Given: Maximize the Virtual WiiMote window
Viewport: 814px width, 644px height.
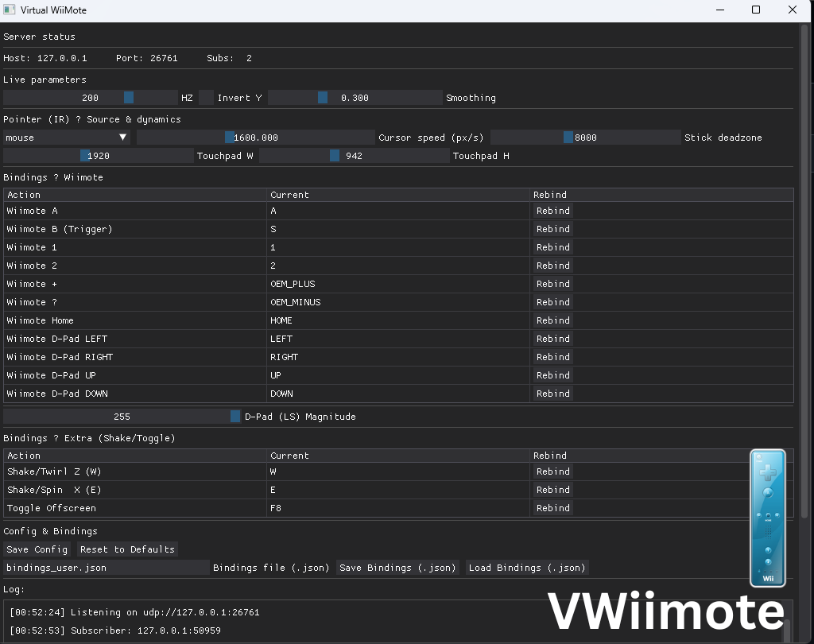Looking at the screenshot, I should point(756,10).
